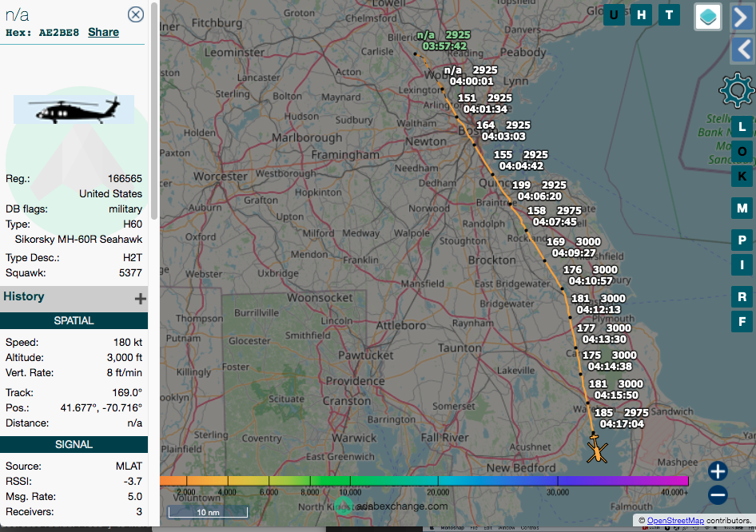This screenshot has height=532, width=756.
Task: Click the right chevron sidebar arrow
Action: pos(742,18)
